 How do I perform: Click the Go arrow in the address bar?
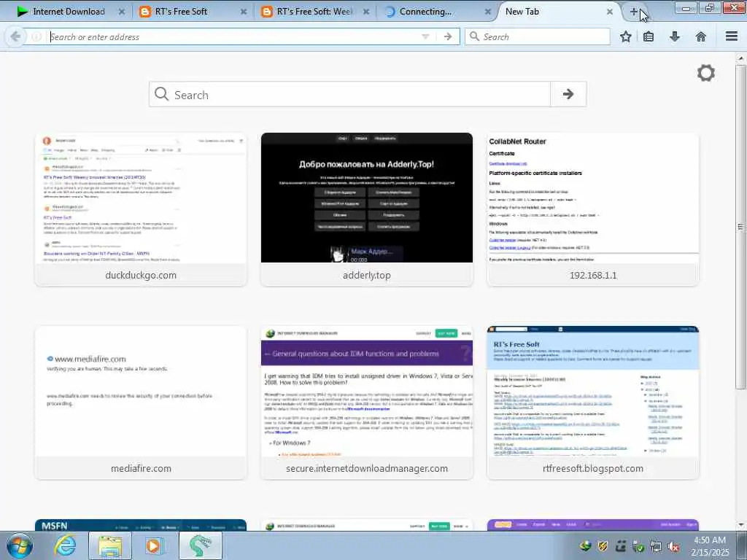tap(448, 36)
